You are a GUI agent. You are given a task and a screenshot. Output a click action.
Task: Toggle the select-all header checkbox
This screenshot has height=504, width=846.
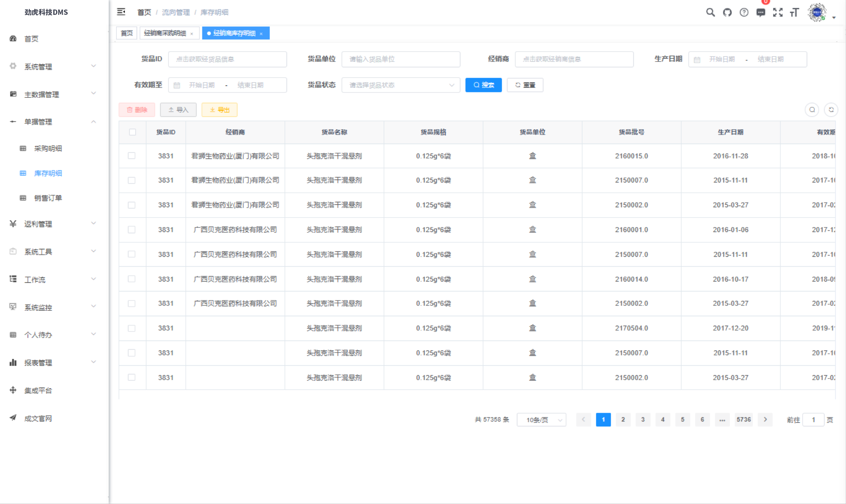(132, 132)
